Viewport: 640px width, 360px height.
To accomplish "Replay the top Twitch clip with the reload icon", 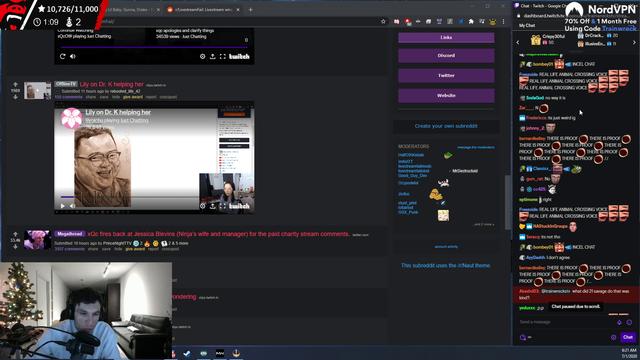I will pos(62,56).
